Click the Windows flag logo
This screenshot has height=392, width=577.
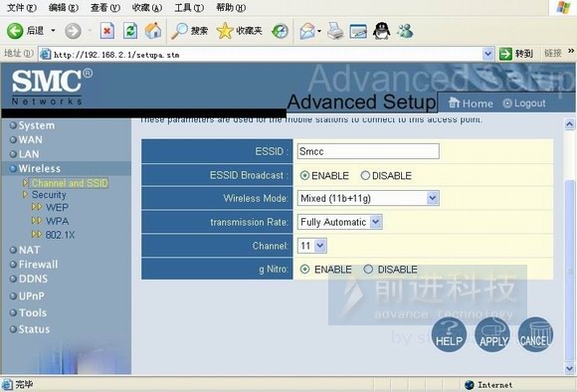(x=563, y=7)
